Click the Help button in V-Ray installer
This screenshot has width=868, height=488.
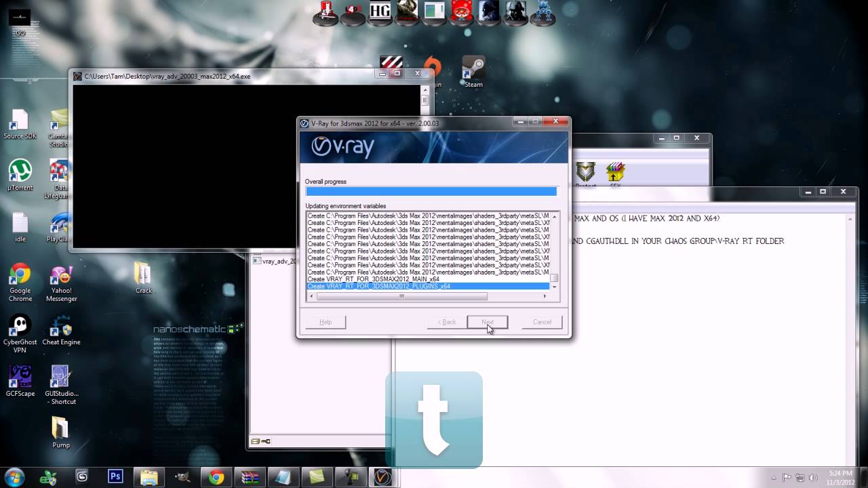click(325, 322)
